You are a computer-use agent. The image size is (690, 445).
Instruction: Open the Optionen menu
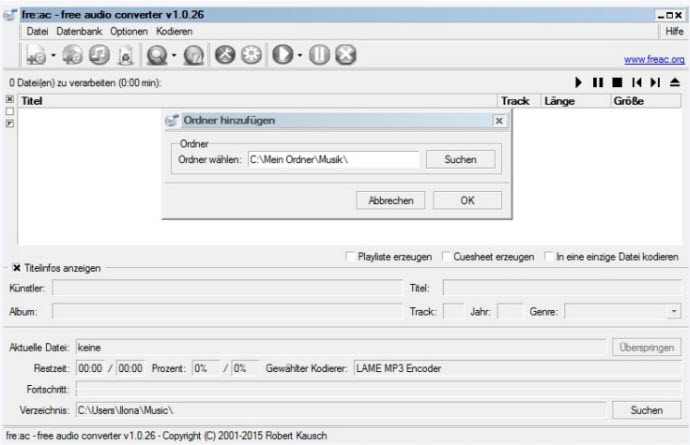129,31
